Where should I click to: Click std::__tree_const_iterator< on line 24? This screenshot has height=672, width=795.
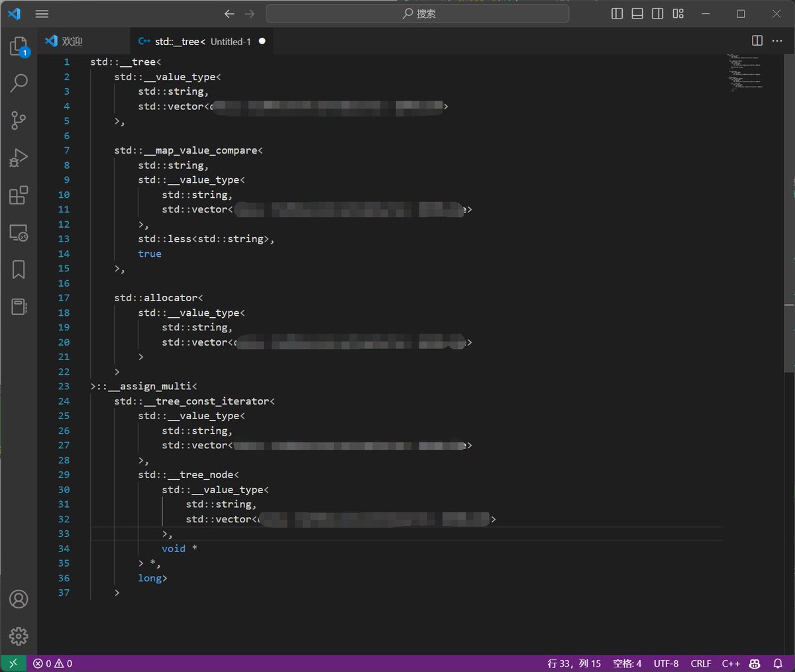pos(194,401)
